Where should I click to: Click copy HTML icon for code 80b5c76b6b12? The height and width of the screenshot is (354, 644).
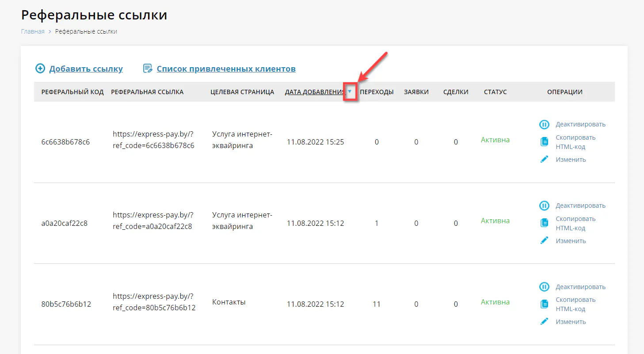(544, 304)
